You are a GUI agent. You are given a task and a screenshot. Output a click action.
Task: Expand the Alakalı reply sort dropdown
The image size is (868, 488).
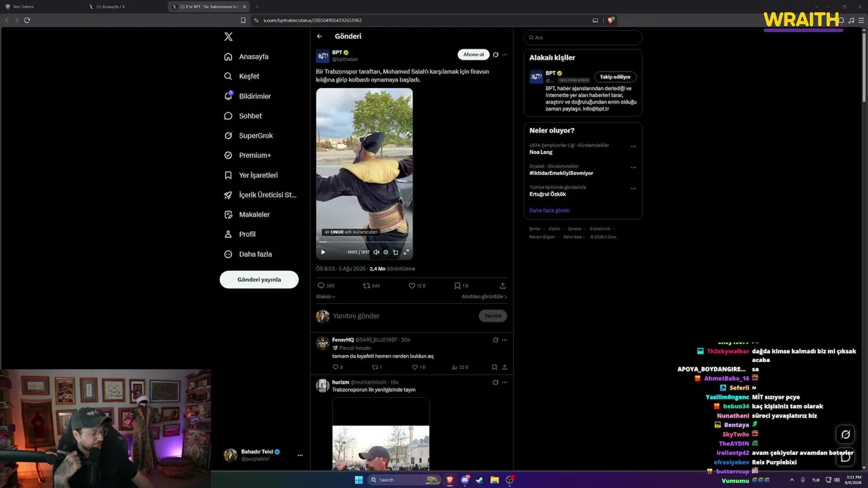(x=325, y=297)
